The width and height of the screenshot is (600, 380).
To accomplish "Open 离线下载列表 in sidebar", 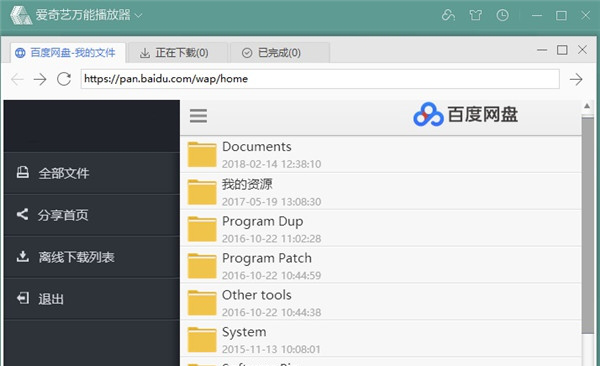I will pyautogui.click(x=92, y=257).
